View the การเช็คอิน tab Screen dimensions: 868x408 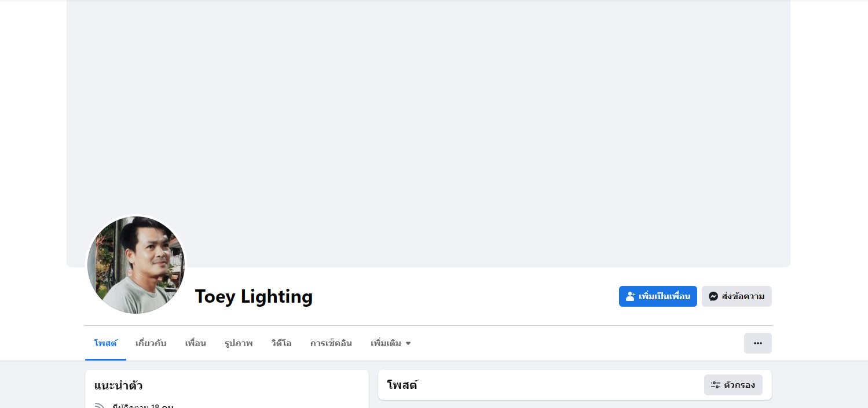(x=331, y=343)
